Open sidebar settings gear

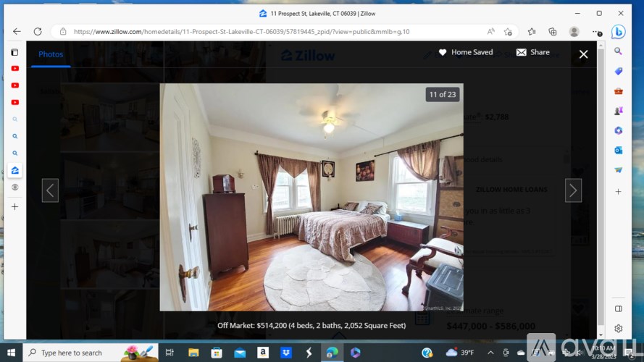619,329
